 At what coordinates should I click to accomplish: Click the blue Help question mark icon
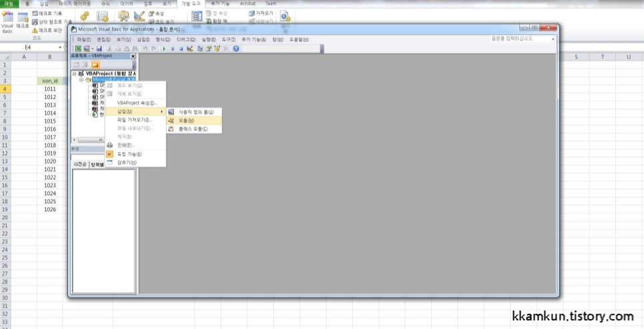[x=236, y=49]
